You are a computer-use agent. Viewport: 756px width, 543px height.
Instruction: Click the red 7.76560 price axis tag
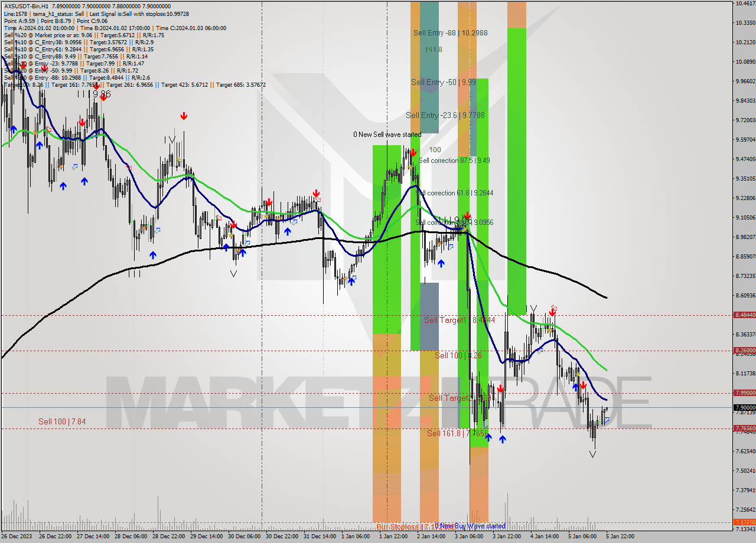(x=744, y=428)
